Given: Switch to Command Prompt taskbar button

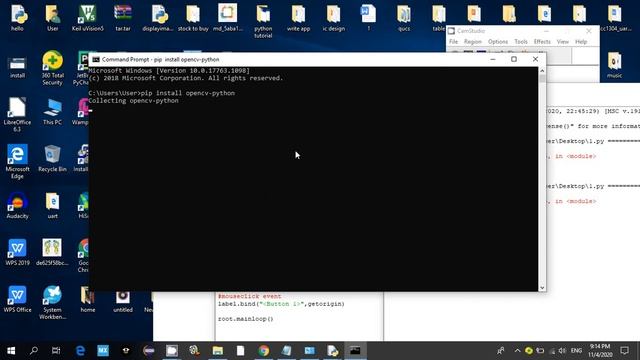Looking at the screenshot, I should [355, 351].
